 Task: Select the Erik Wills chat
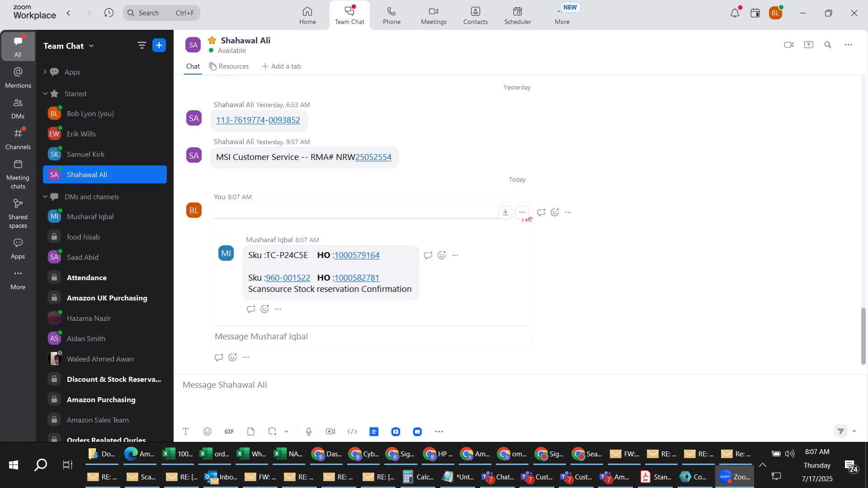[x=105, y=134]
